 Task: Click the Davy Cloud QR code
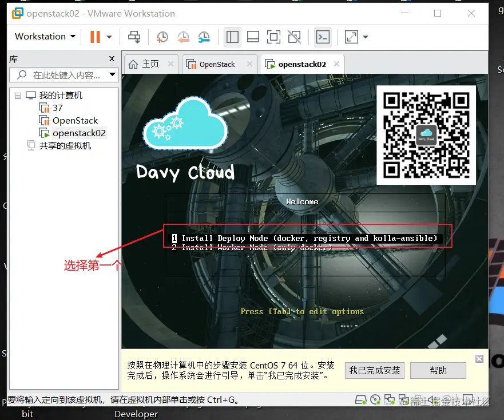(426, 135)
